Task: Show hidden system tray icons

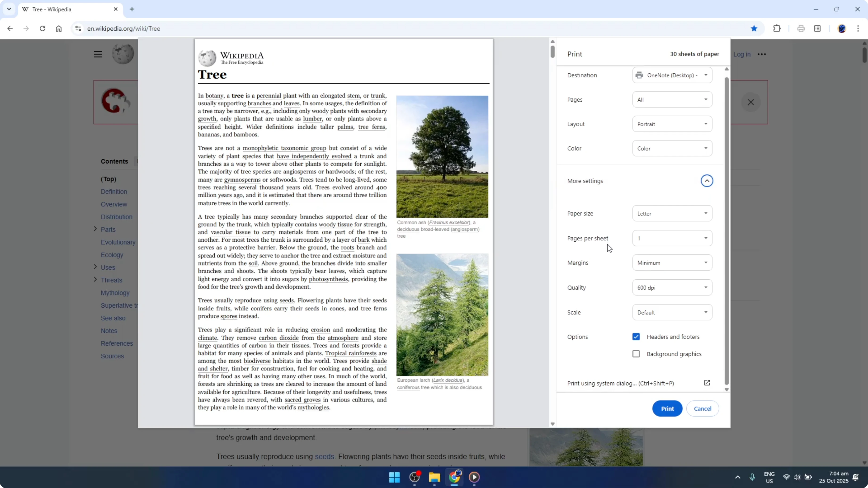Action: click(738, 477)
